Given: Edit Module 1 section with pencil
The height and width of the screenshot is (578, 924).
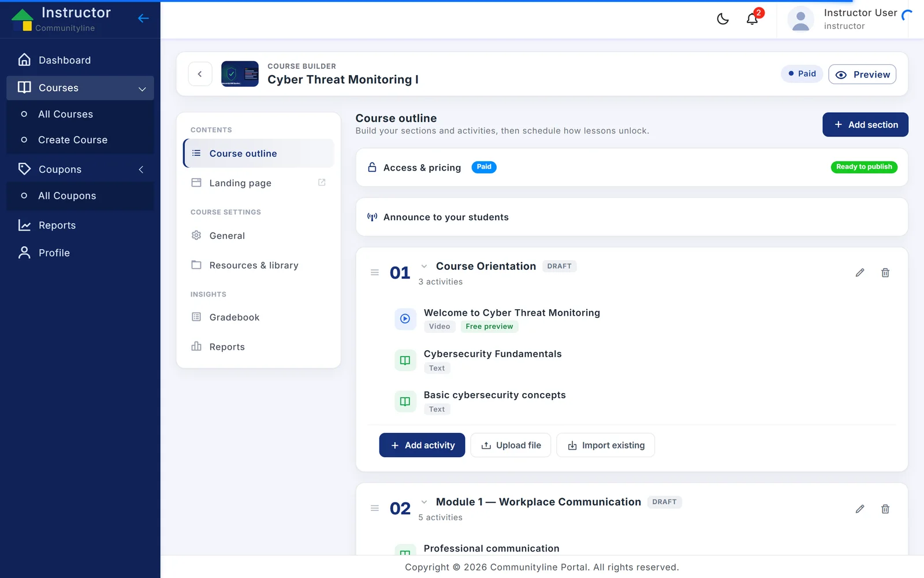Looking at the screenshot, I should [860, 509].
